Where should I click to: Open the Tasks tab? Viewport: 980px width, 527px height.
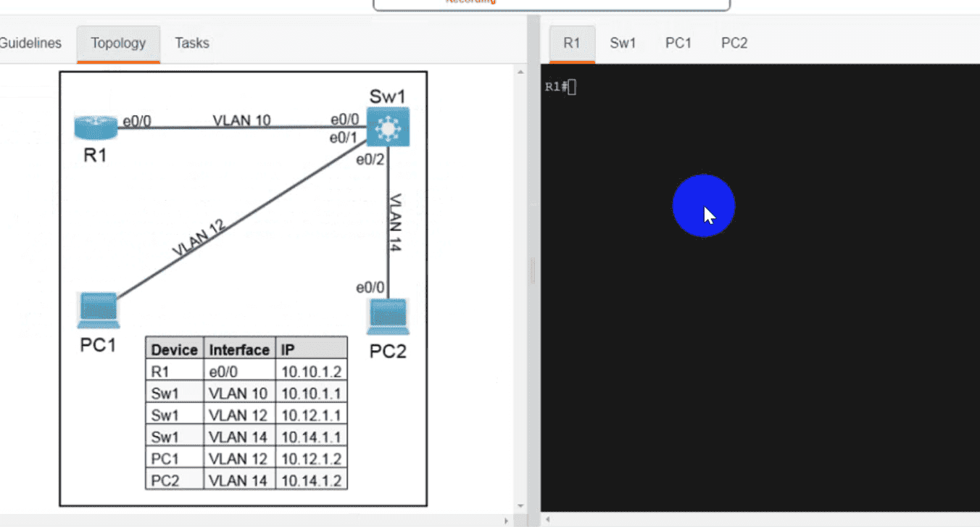(x=192, y=43)
